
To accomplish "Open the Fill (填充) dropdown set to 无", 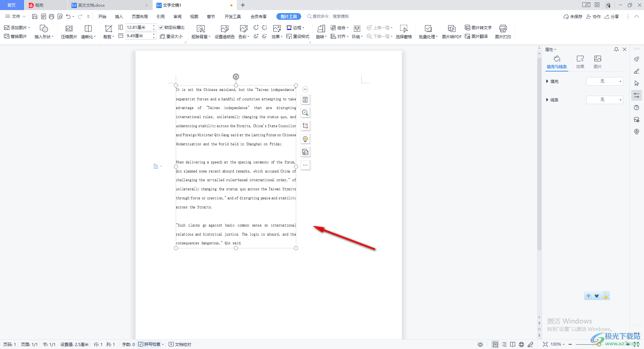I will tap(604, 81).
